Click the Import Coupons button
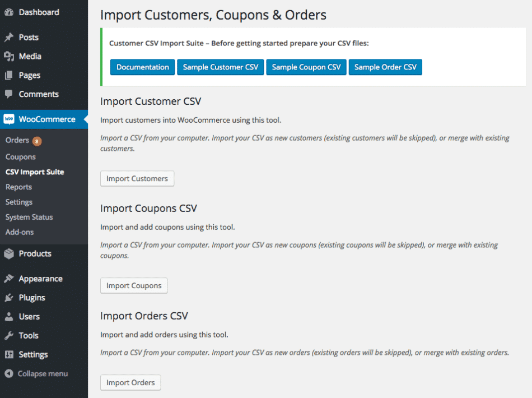Image resolution: width=532 pixels, height=398 pixels. coord(134,285)
